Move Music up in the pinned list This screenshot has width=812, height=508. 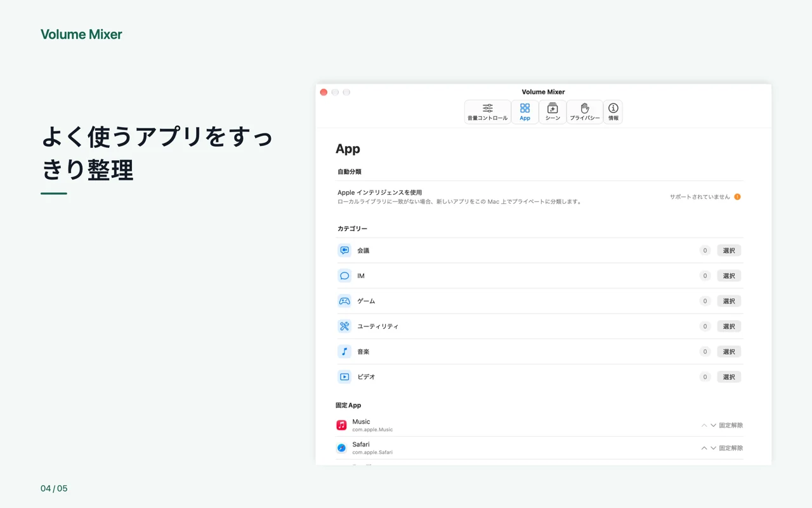(704, 425)
